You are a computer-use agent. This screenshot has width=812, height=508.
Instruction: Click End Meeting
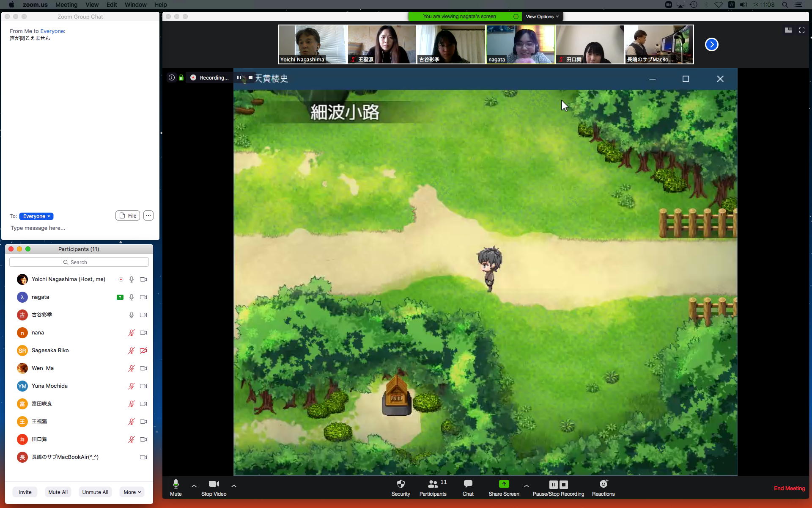[x=789, y=488]
